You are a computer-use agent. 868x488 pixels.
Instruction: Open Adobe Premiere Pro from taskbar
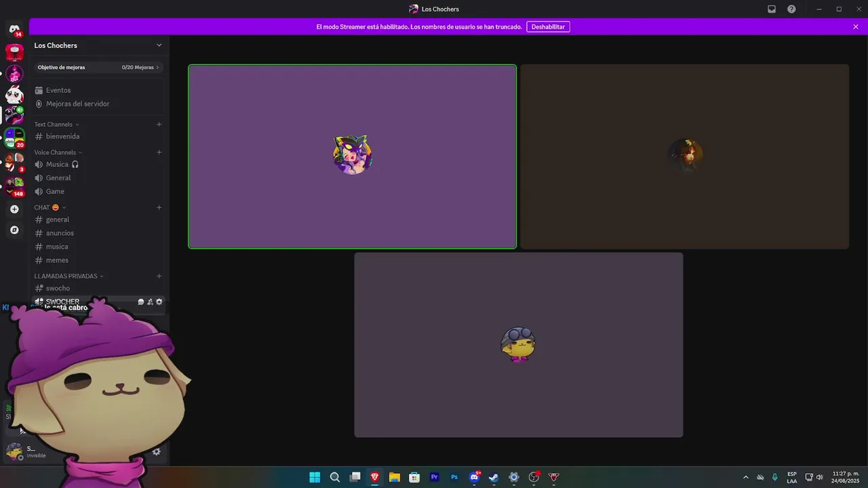pyautogui.click(x=434, y=477)
